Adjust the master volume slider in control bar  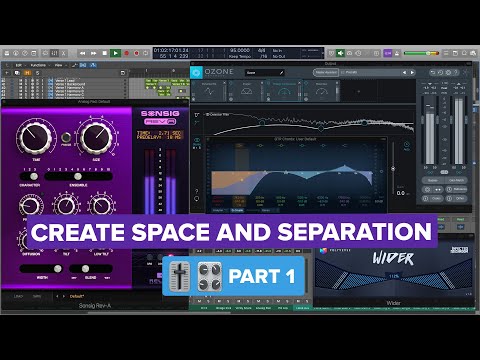421,53
